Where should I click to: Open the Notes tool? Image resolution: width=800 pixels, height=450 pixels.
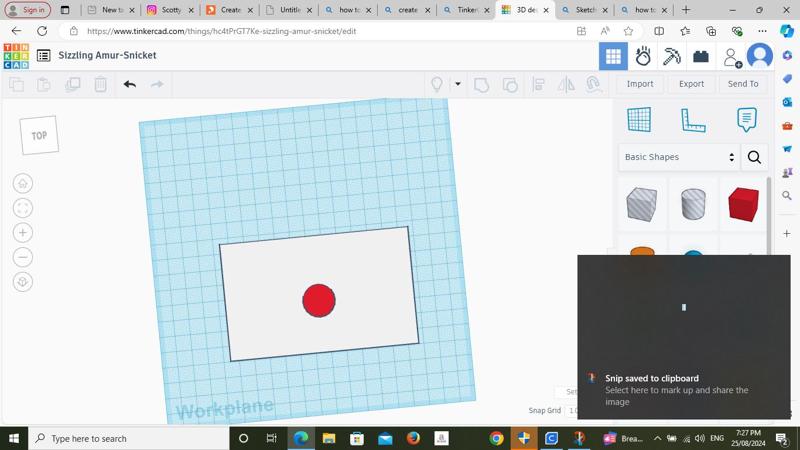click(746, 119)
